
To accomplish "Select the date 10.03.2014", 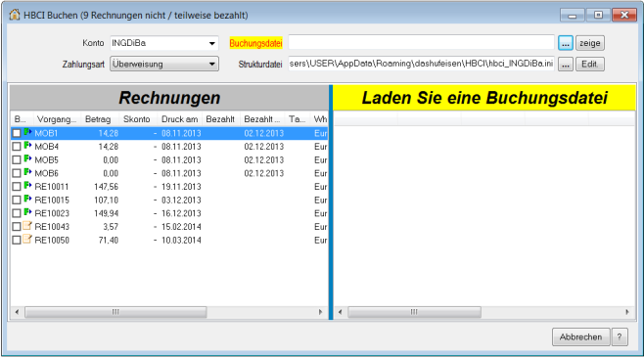I will click(x=181, y=240).
